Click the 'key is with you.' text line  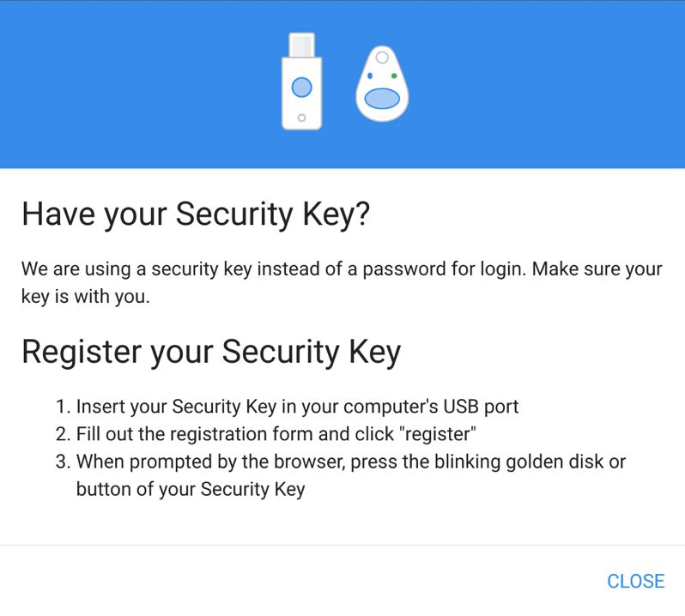pyautogui.click(x=86, y=297)
